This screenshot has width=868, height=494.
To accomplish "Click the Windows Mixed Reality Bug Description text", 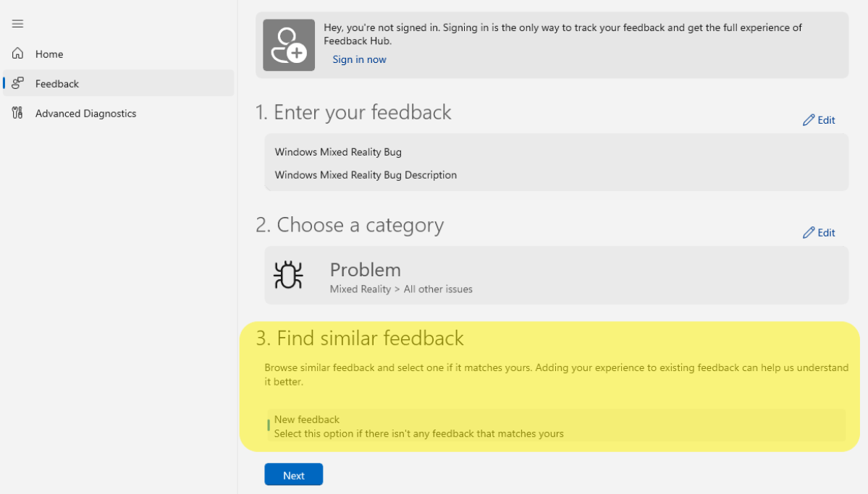I will click(366, 175).
